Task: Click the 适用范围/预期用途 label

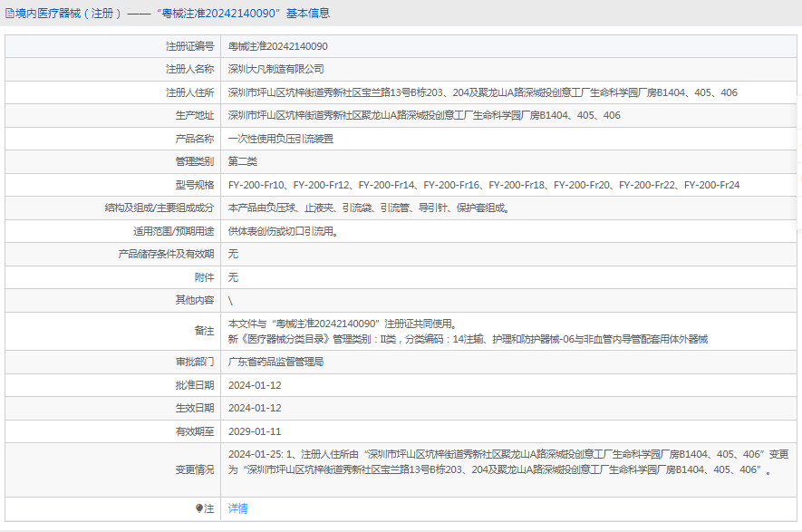Action: (174, 231)
